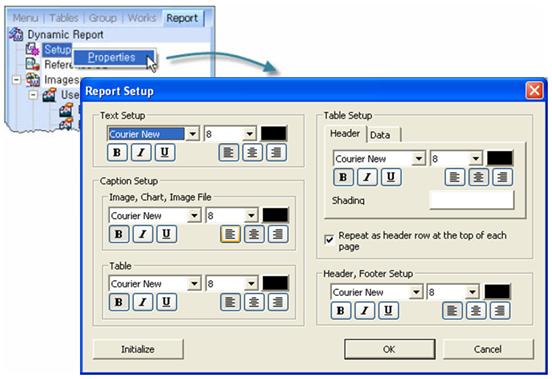Toggle Italic in Header, Footer Setup
The width and height of the screenshot is (552, 379).
[x=364, y=311]
